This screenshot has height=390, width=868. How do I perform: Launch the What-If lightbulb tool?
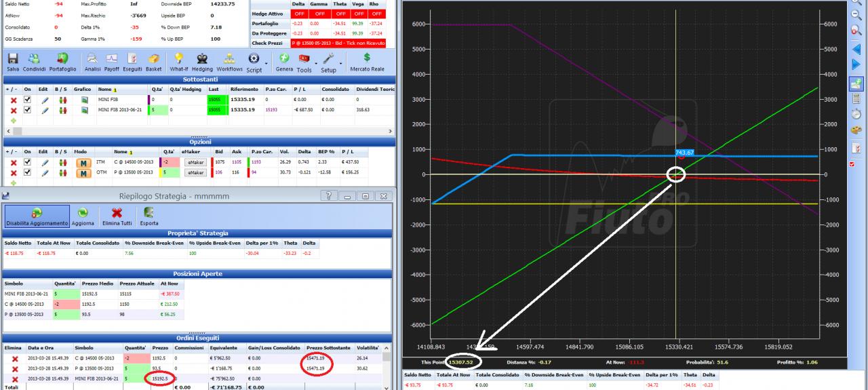click(x=179, y=62)
